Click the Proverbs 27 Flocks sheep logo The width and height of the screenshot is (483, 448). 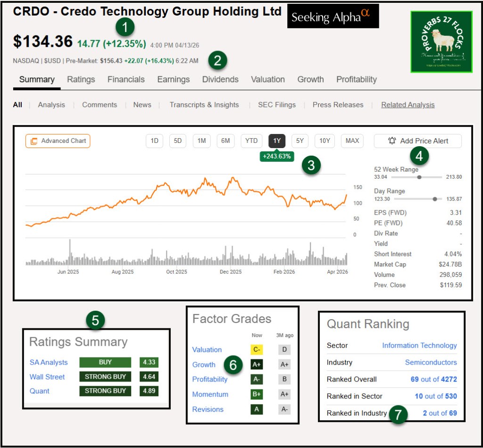[x=441, y=42]
